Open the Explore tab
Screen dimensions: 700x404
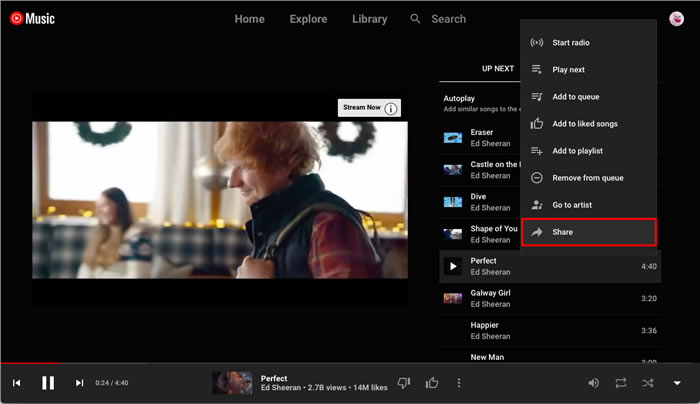tap(308, 19)
